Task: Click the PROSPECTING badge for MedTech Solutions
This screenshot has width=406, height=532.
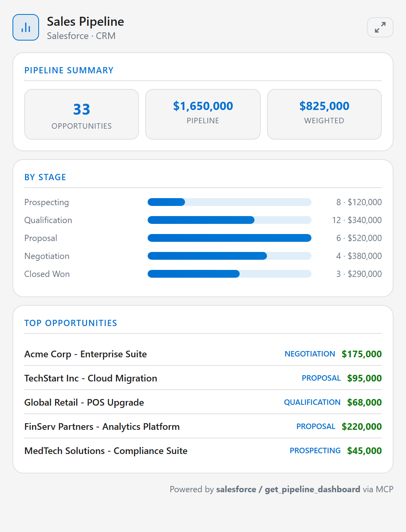Action: [315, 450]
